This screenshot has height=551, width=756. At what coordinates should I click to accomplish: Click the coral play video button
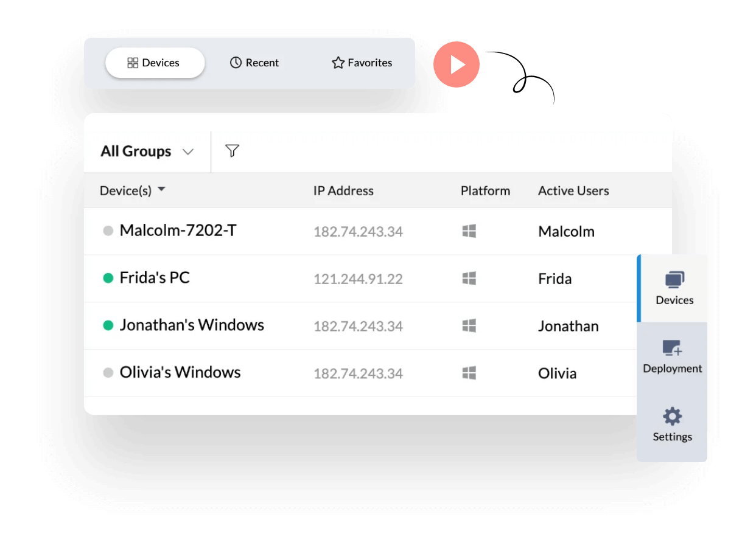457,64
